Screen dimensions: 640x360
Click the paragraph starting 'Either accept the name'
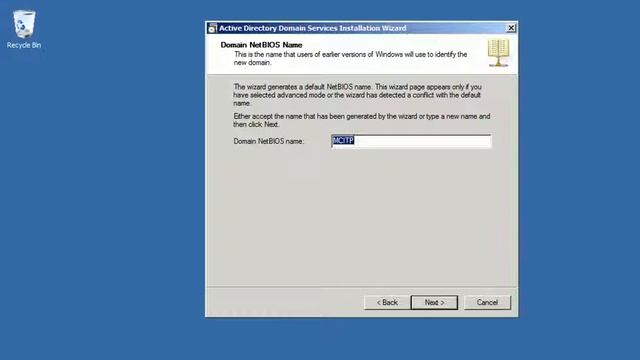click(x=362, y=120)
